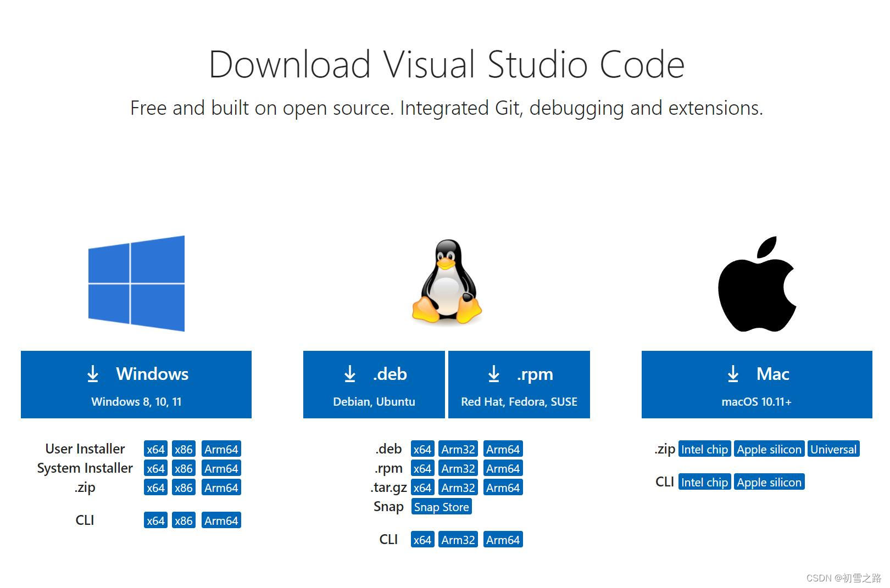Get Mac CLI for Apple silicon
This screenshot has height=588, width=890.
tap(769, 482)
